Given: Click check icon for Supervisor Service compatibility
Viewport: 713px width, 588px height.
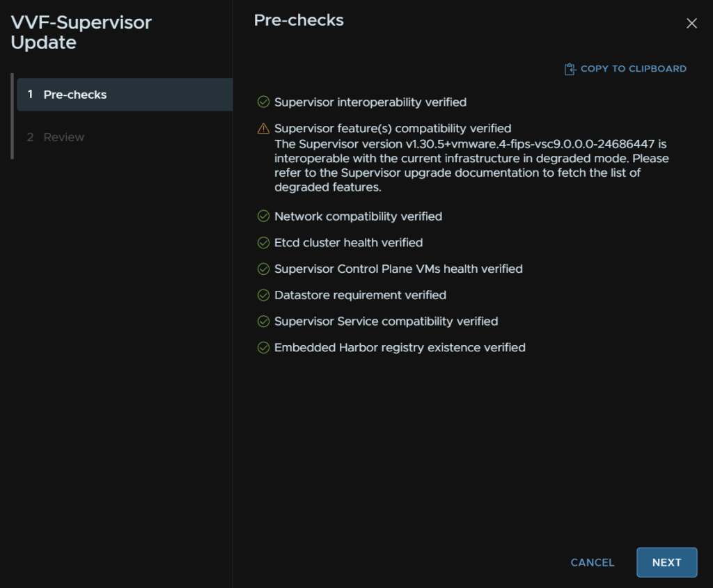Looking at the screenshot, I should coord(263,321).
